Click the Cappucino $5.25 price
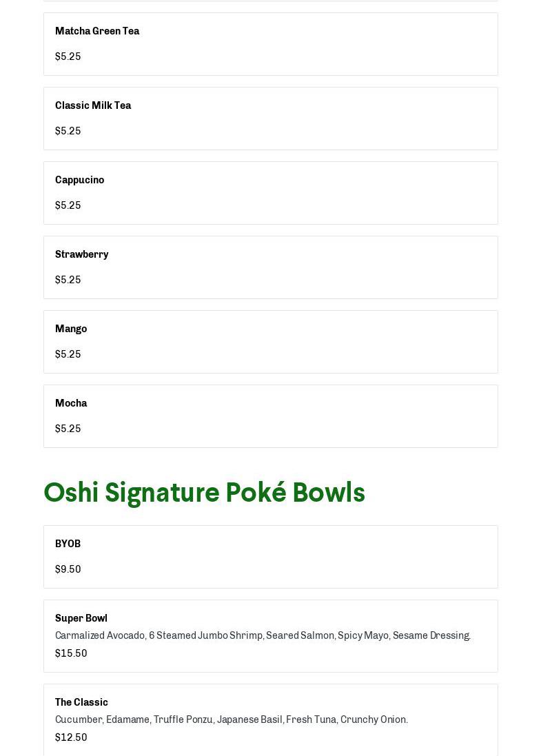 [68, 205]
